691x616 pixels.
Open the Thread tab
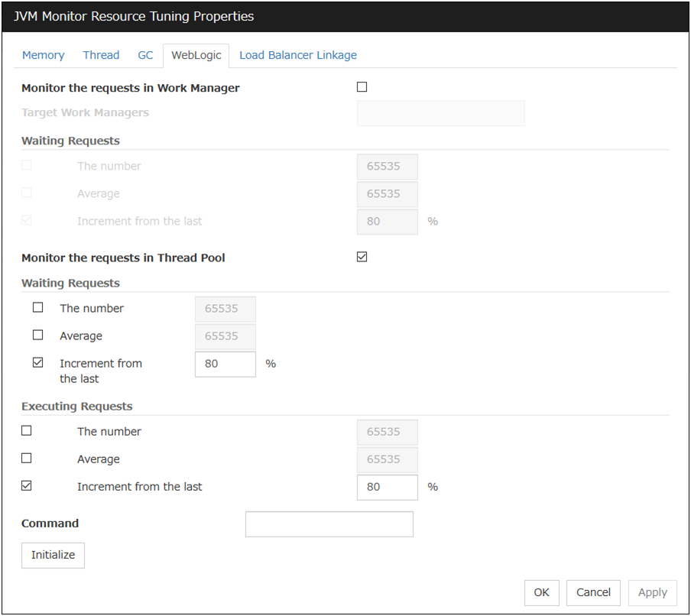tap(101, 55)
